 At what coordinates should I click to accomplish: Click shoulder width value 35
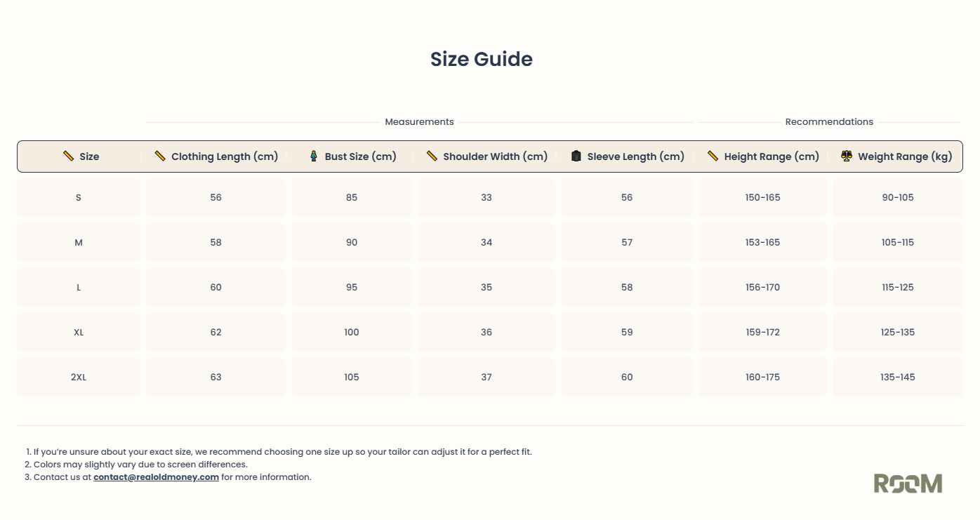coord(486,288)
